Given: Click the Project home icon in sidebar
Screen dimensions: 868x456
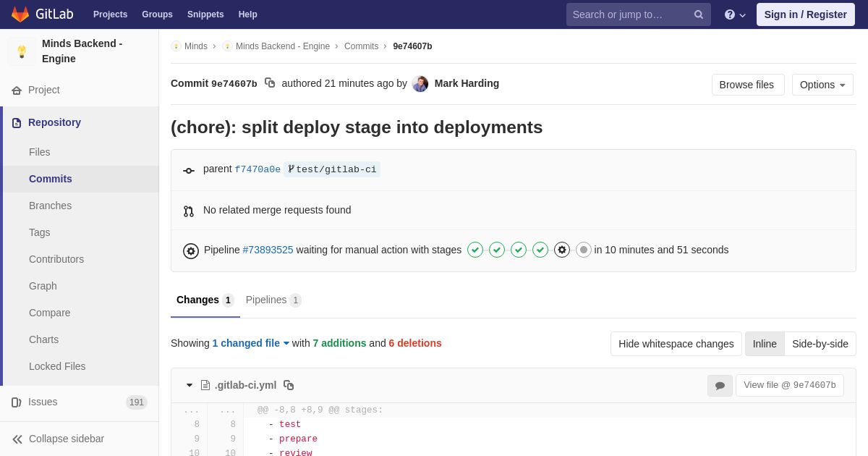Looking at the screenshot, I should 17,90.
